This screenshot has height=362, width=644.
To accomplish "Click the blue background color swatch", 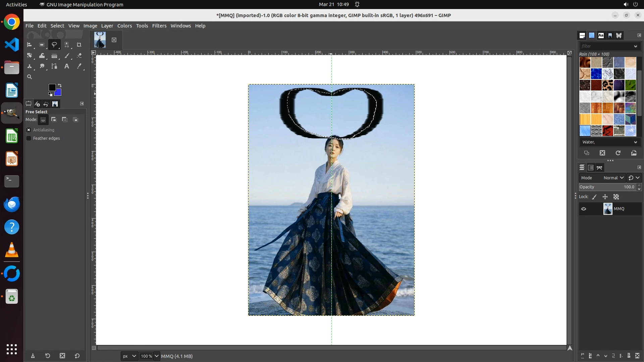I will coord(59,93).
